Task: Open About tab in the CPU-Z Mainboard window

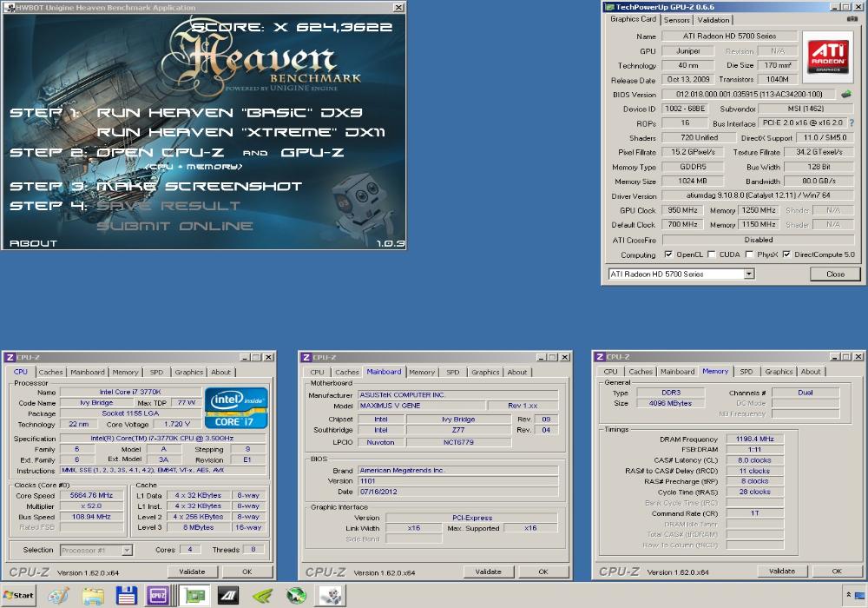Action: pyautogui.click(x=517, y=372)
